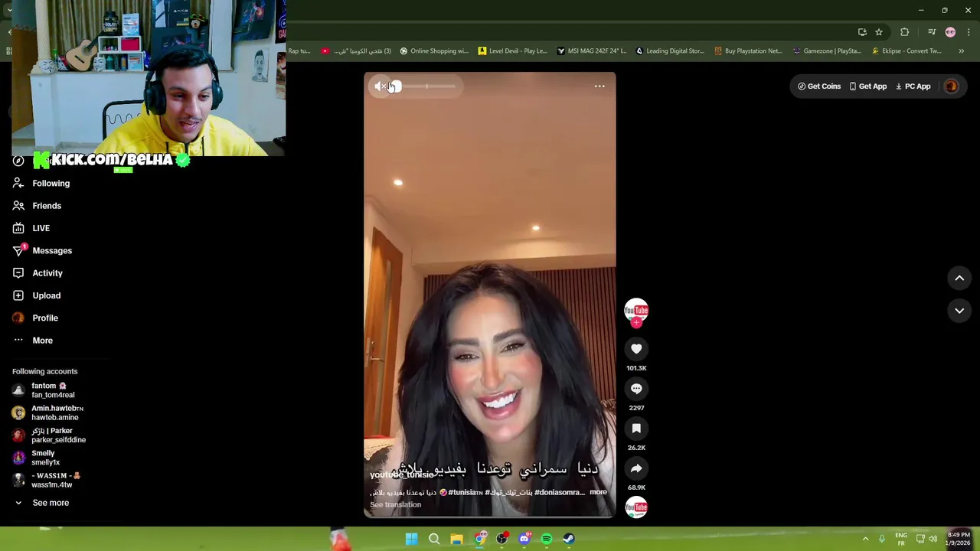Open the Chrome profile avatar

(950, 32)
